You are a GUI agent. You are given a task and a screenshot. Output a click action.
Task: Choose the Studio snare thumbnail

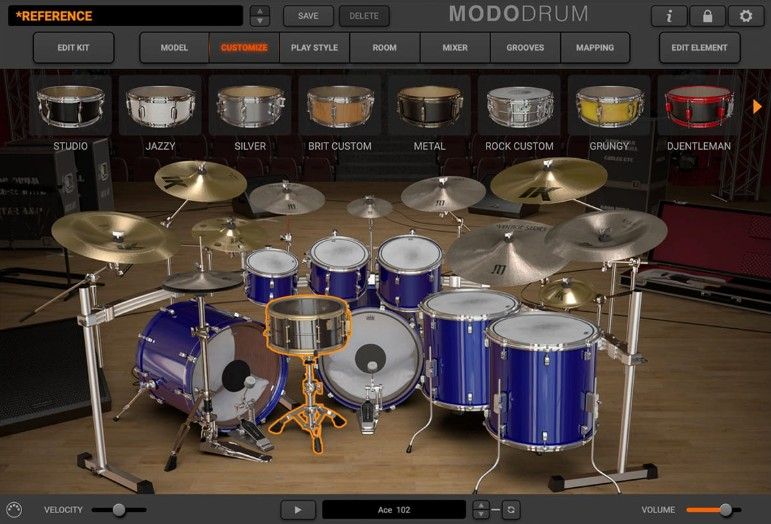70,106
